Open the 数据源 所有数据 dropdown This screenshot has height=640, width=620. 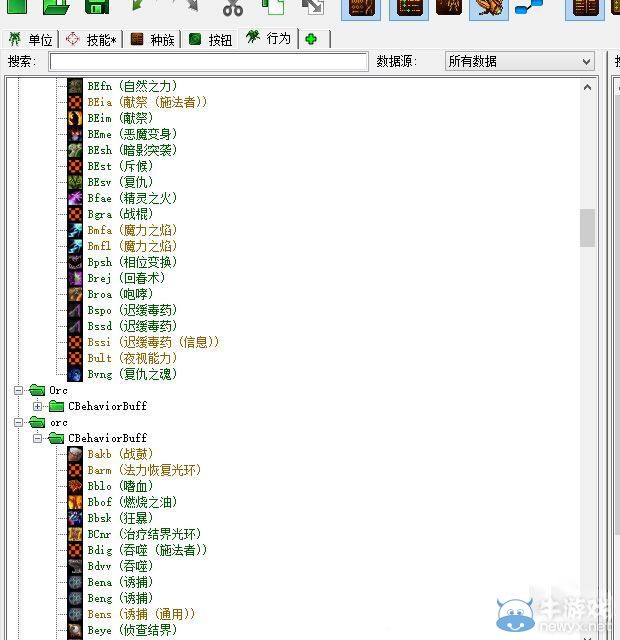(x=519, y=61)
